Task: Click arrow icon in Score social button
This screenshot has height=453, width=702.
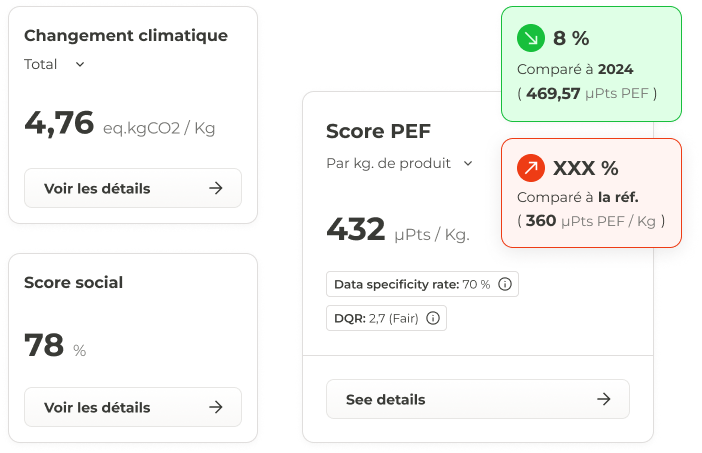Action: click(216, 407)
